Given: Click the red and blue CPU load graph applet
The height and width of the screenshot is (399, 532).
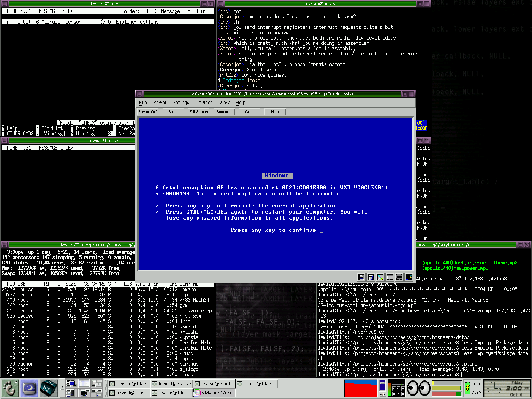Looking at the screenshot, I should [x=361, y=388].
